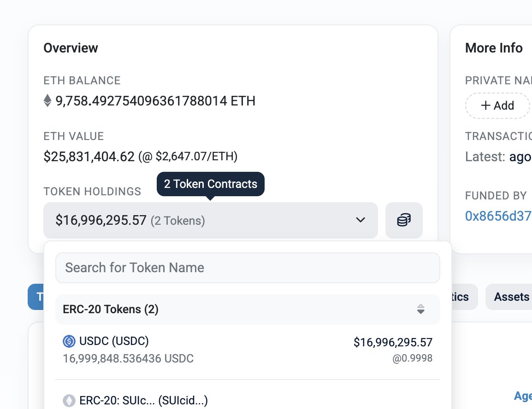Click the SUIc token placeholder icon
Screen dimensions: 532x409
pos(69,401)
